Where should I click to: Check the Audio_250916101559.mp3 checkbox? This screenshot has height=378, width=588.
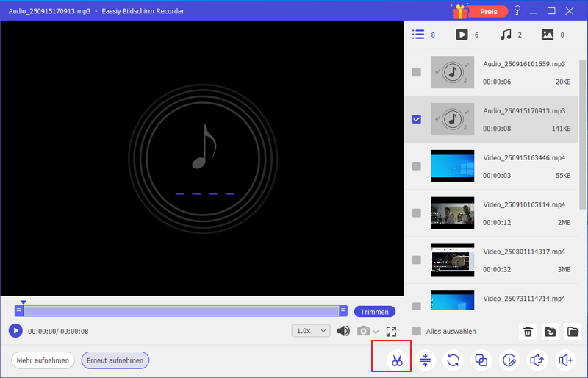click(x=417, y=72)
